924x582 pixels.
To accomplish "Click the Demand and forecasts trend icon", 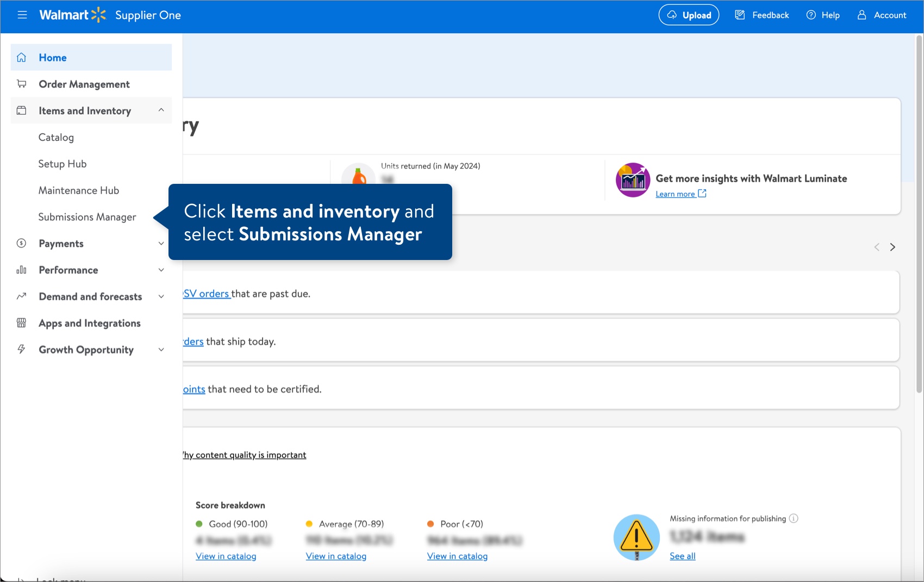I will point(21,296).
